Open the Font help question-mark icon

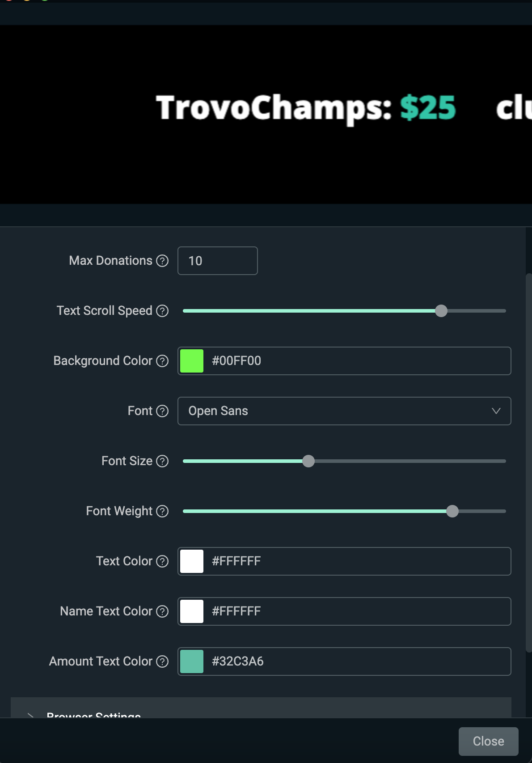(x=162, y=411)
